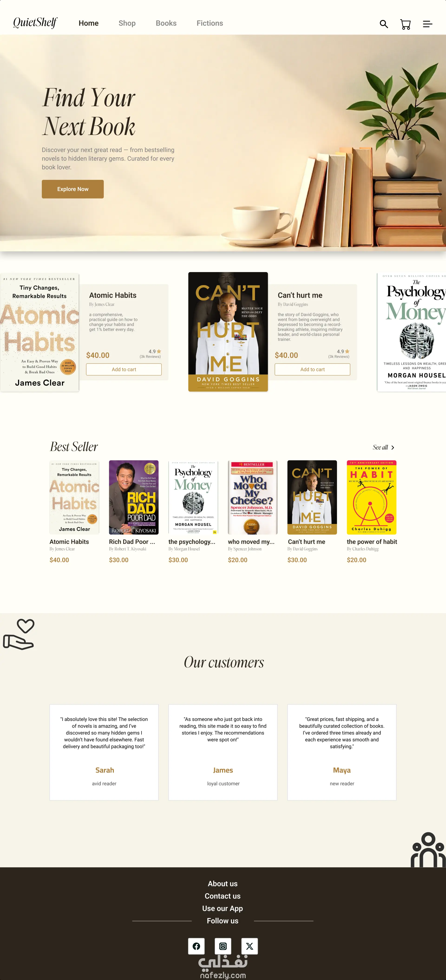Add Atomic Habits to cart
This screenshot has width=446, height=980.
point(124,369)
